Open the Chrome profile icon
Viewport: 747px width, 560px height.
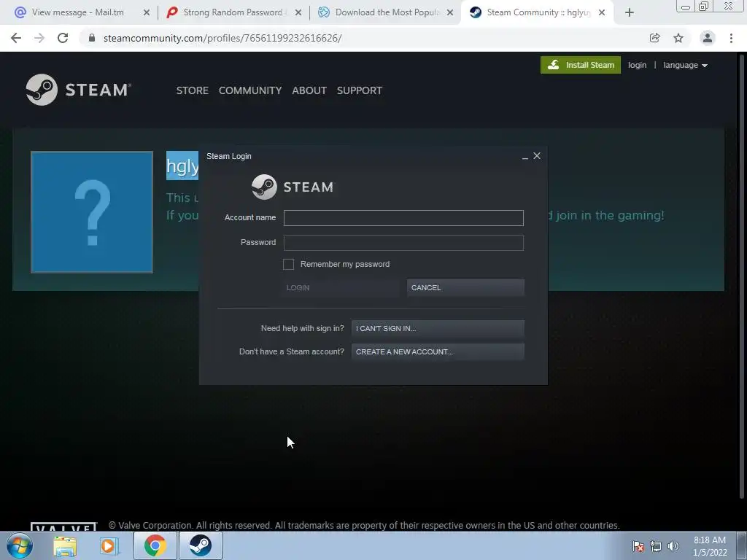click(708, 38)
